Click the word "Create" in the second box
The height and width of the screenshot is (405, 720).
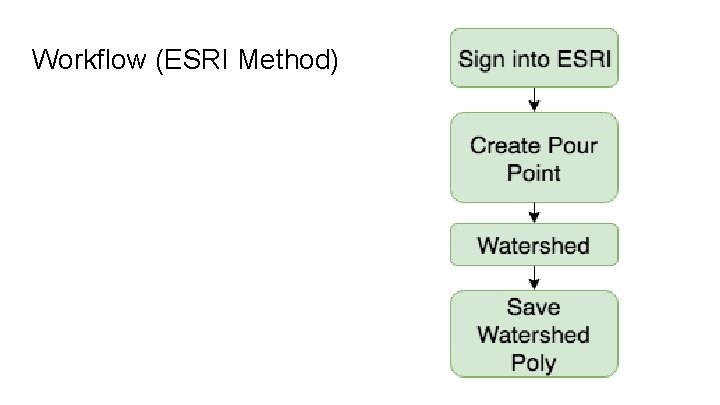click(x=506, y=145)
